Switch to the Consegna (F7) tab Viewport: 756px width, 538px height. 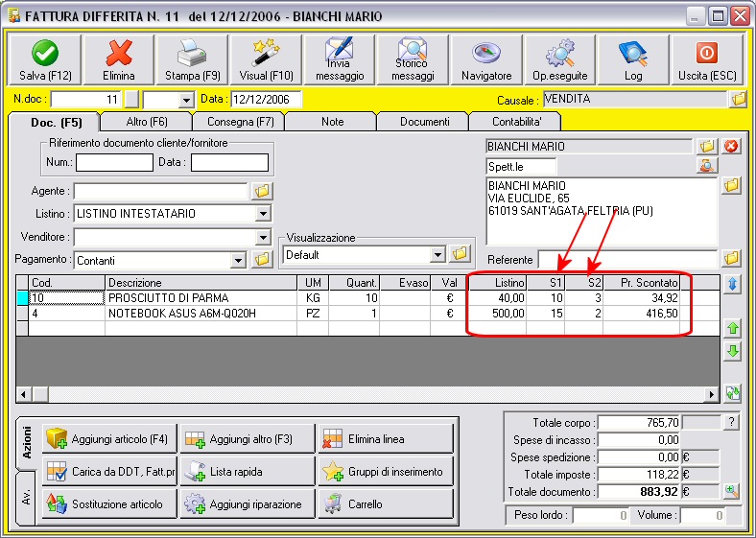coord(240,122)
